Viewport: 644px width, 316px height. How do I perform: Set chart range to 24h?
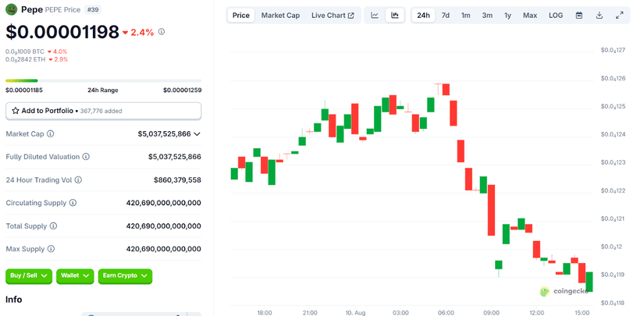423,15
